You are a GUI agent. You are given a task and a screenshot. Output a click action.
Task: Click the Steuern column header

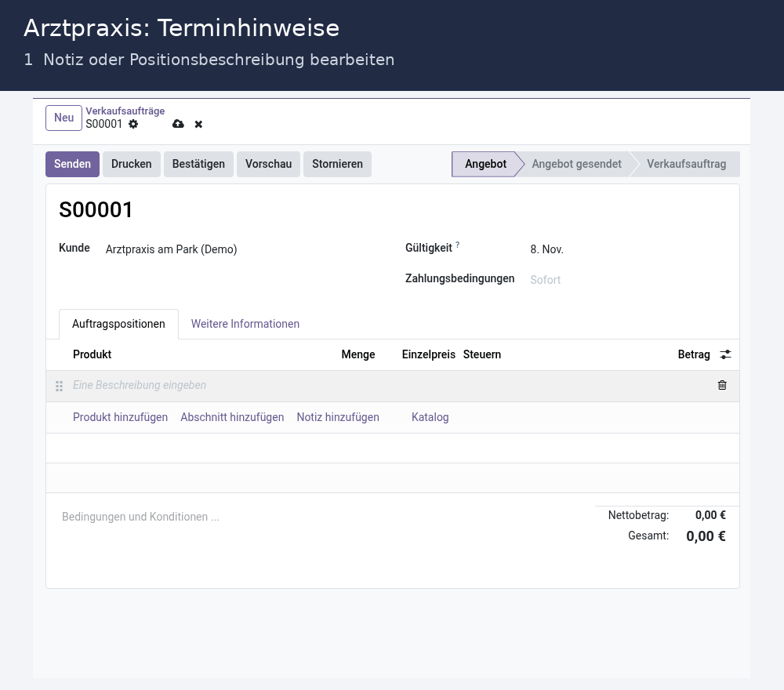pyautogui.click(x=482, y=354)
